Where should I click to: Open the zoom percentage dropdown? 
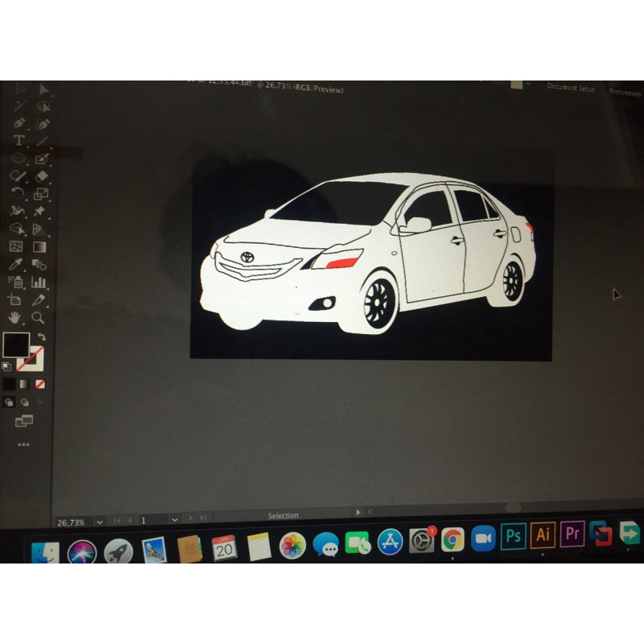[98, 518]
